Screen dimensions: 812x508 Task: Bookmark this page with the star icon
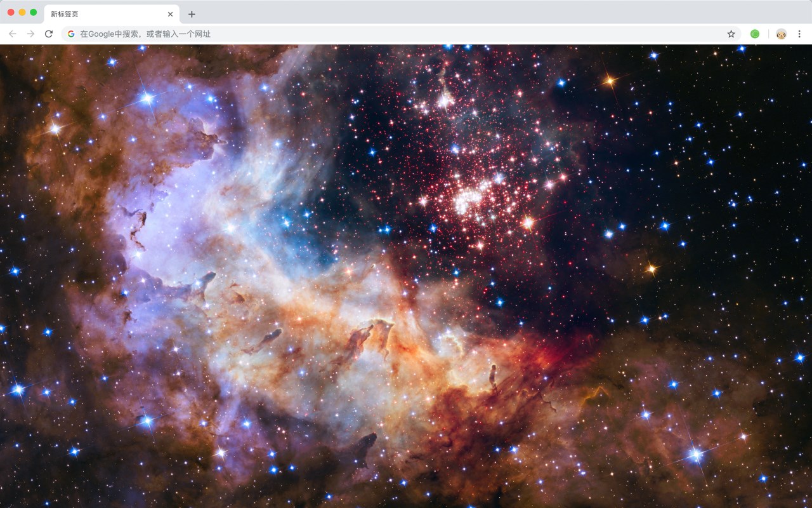click(x=731, y=34)
